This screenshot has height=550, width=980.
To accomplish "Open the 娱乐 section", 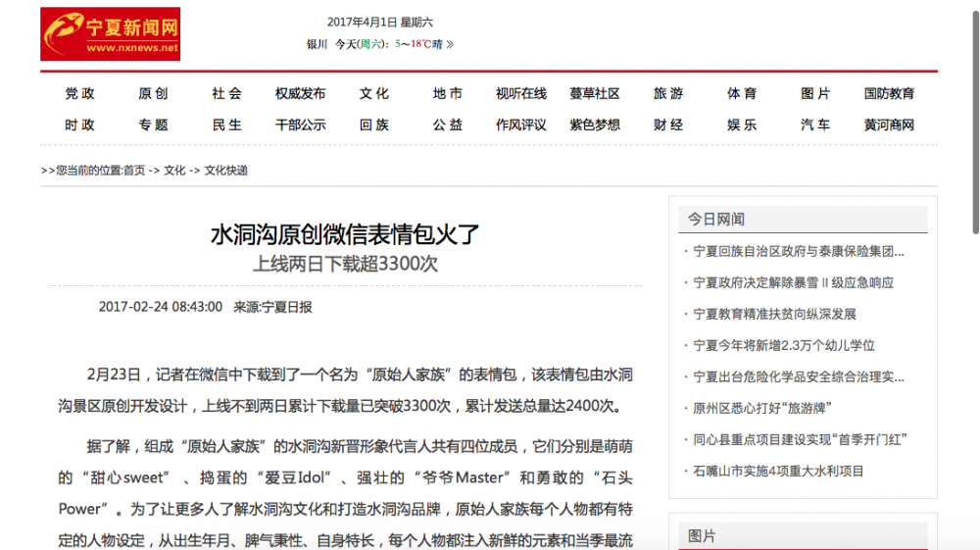I will tap(742, 125).
